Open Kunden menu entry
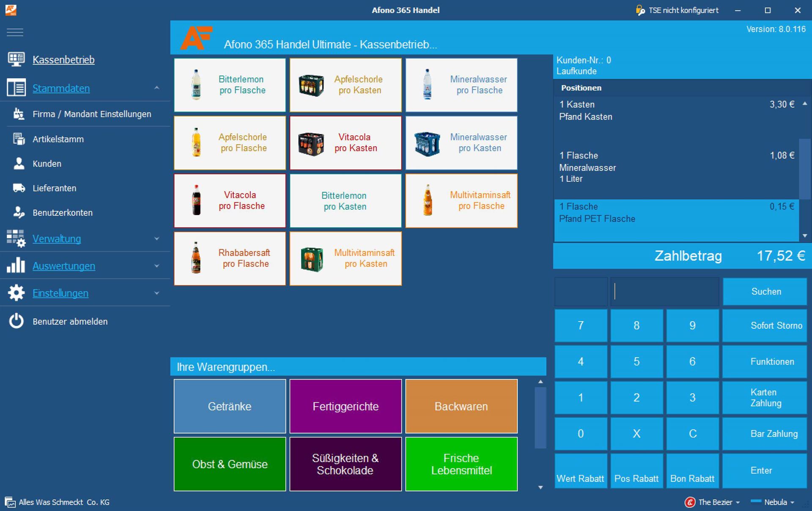The image size is (812, 511). [47, 164]
